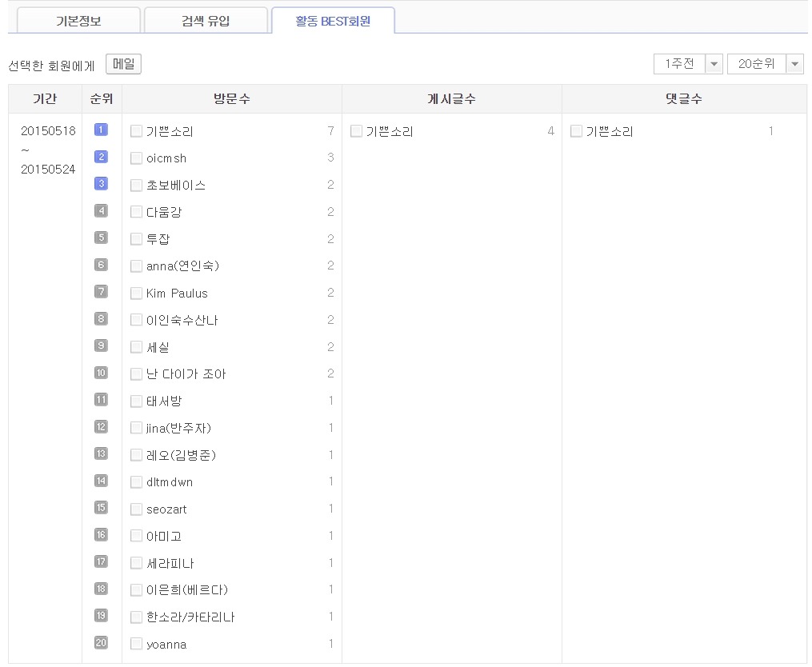The image size is (812, 667).
Task: Click the rank 3 badge icon
Action: 101,184
